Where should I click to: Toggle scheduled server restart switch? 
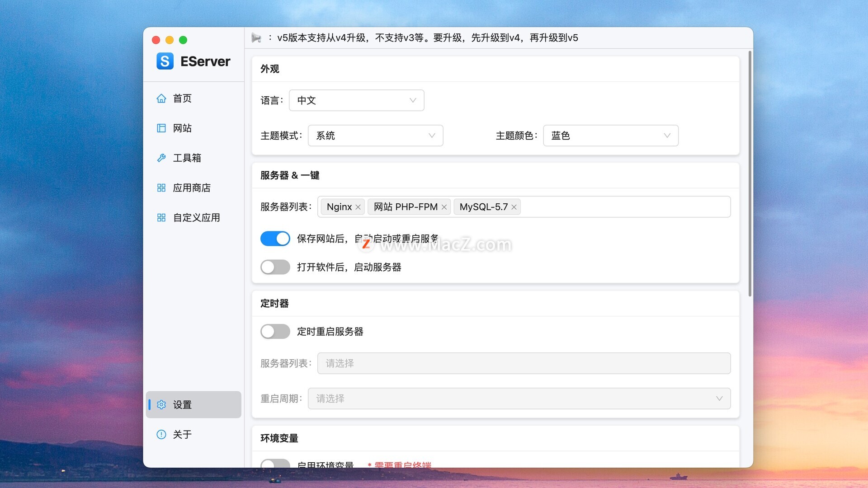(275, 332)
